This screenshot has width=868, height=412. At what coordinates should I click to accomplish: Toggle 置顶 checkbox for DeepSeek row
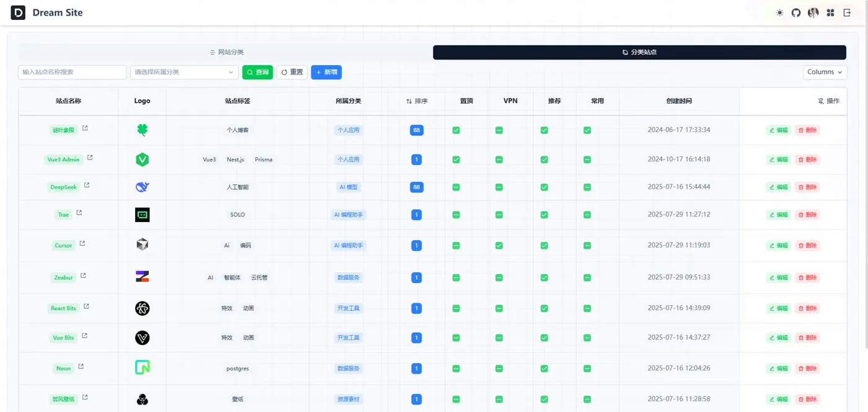point(456,187)
